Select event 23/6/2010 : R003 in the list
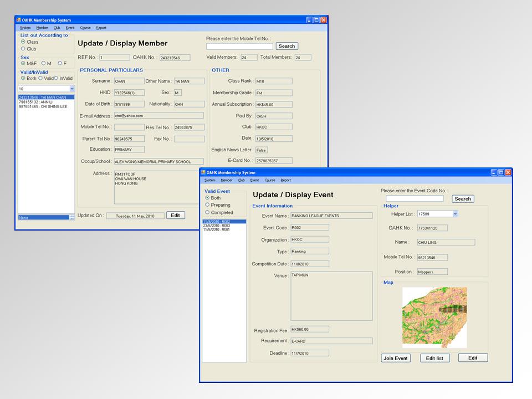 click(x=216, y=226)
